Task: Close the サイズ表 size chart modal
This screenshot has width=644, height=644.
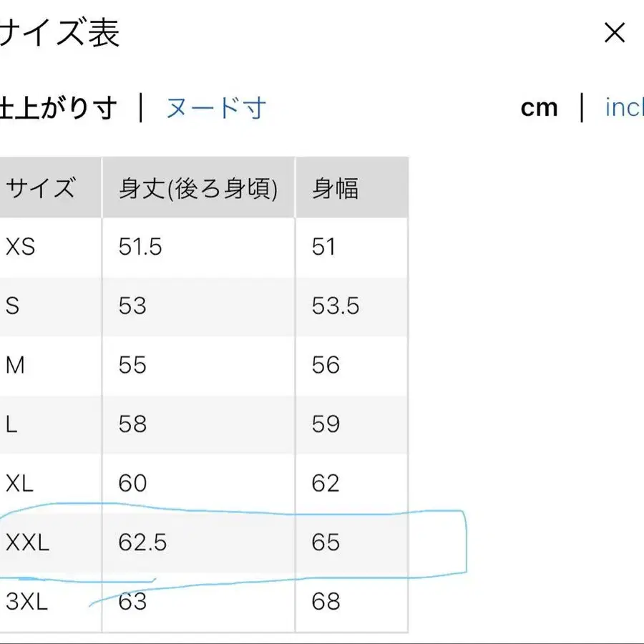Action: click(x=614, y=33)
